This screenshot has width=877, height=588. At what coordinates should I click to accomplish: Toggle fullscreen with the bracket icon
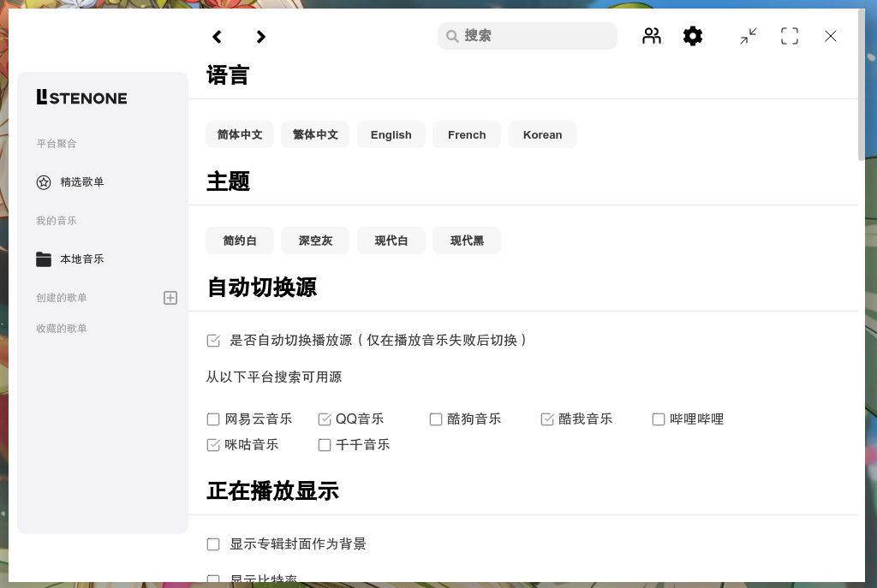tap(789, 36)
